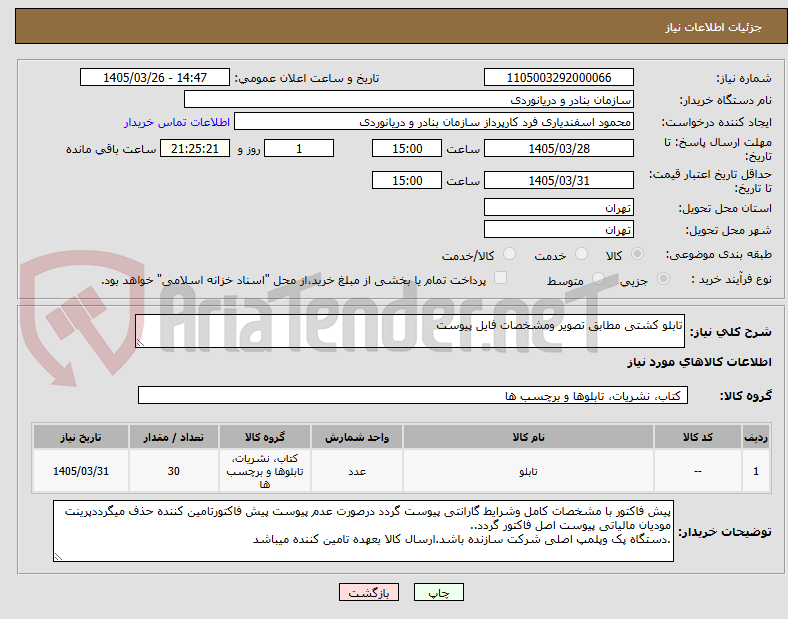Click the price validity date 1405/03/31 field
Viewport: 788px width, 619px height.
click(x=559, y=180)
